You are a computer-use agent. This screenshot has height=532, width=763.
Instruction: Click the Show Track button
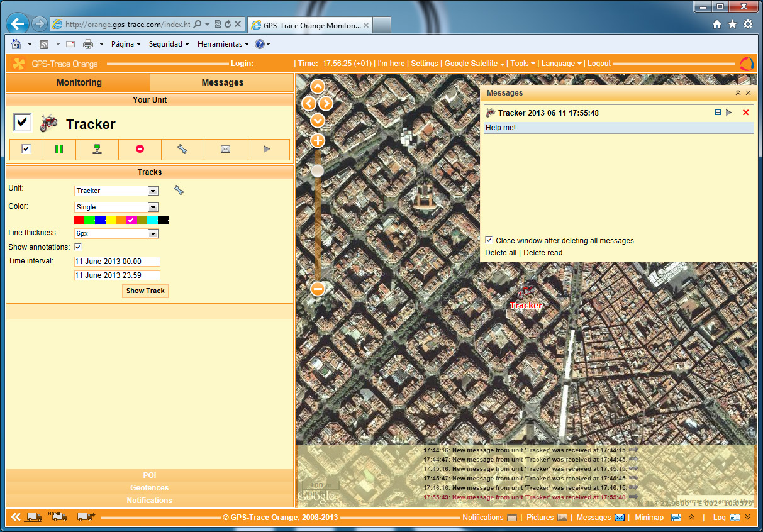[x=145, y=291]
